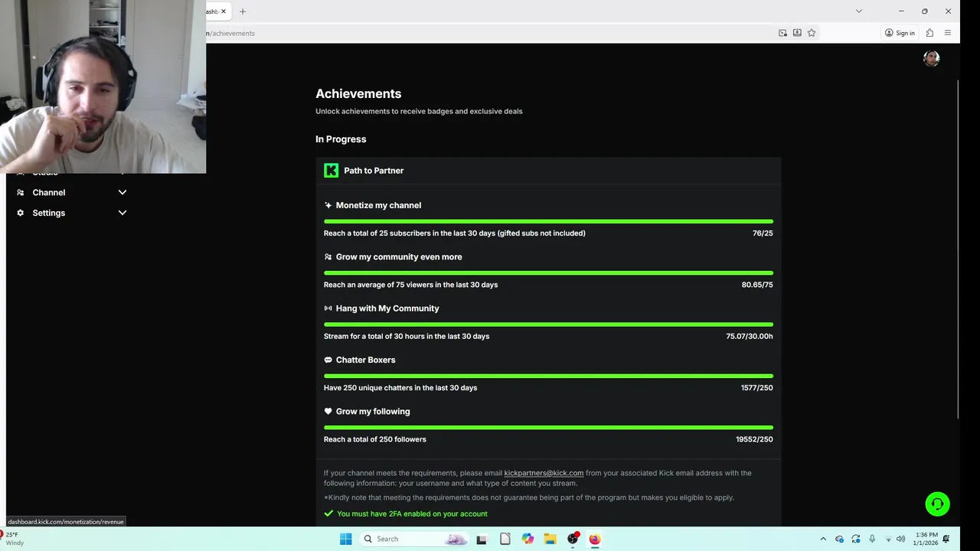The width and height of the screenshot is (980, 551).
Task: Show hidden system tray icons
Action: tap(823, 539)
